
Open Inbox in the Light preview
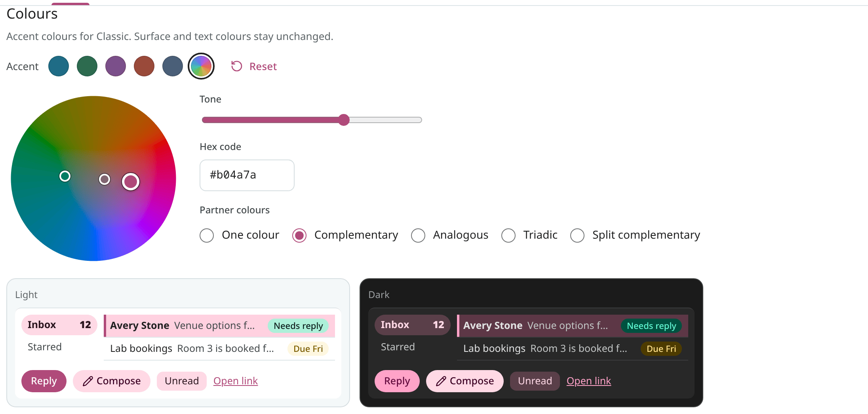(x=59, y=325)
